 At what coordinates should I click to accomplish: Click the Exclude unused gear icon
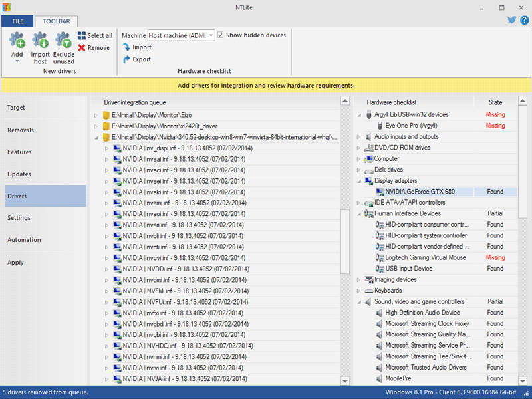[63, 40]
